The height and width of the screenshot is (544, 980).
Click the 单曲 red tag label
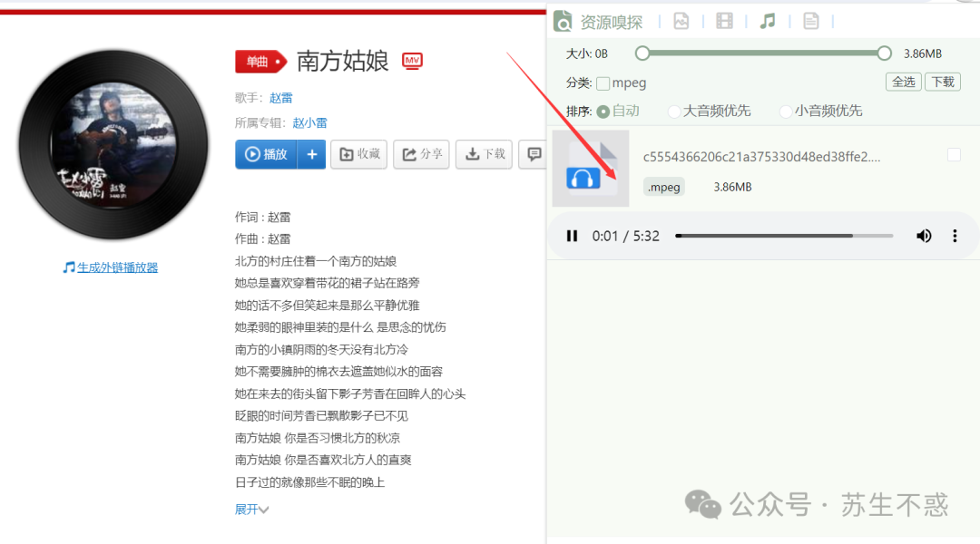tap(260, 62)
